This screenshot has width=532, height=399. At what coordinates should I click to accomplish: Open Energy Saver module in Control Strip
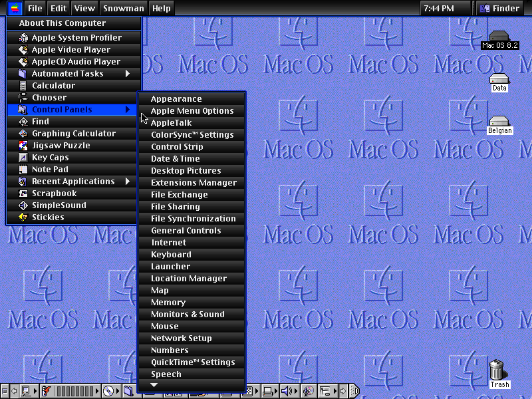click(70, 391)
